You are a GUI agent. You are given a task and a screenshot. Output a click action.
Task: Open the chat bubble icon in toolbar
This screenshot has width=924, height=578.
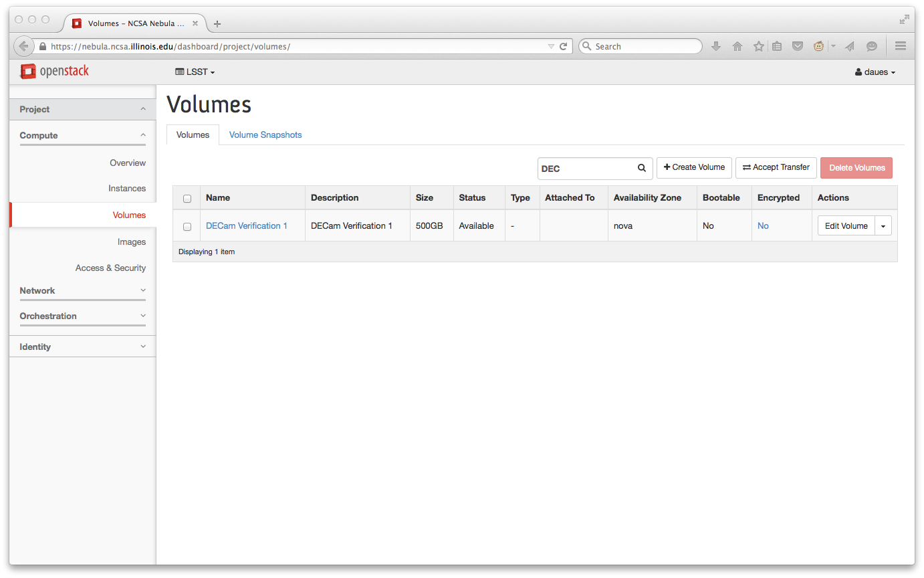(872, 46)
